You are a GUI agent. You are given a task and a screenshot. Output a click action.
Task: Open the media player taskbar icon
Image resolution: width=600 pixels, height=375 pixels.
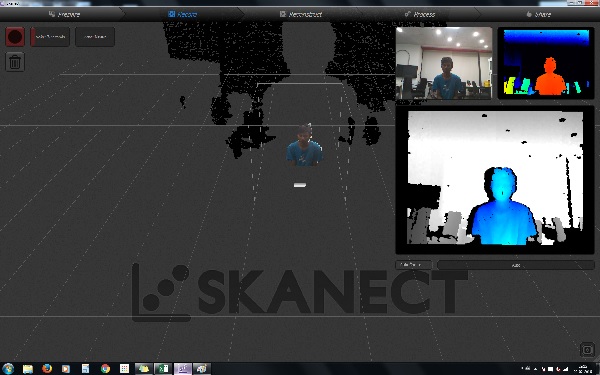pyautogui.click(x=66, y=368)
